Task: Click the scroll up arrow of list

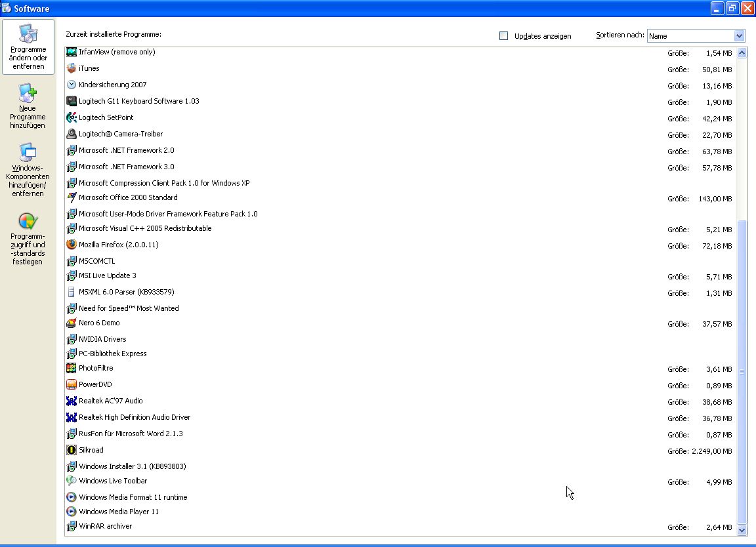Action: coord(742,53)
